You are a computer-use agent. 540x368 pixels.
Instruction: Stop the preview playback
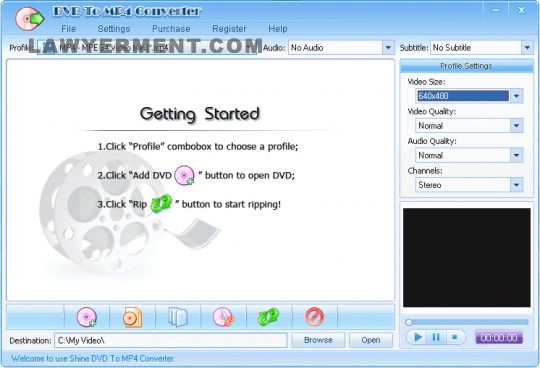point(455,337)
